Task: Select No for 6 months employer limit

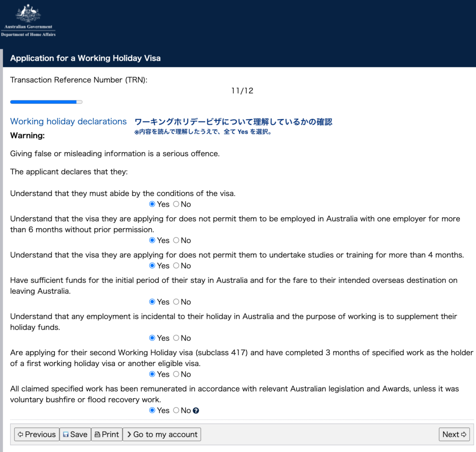Action: point(176,240)
